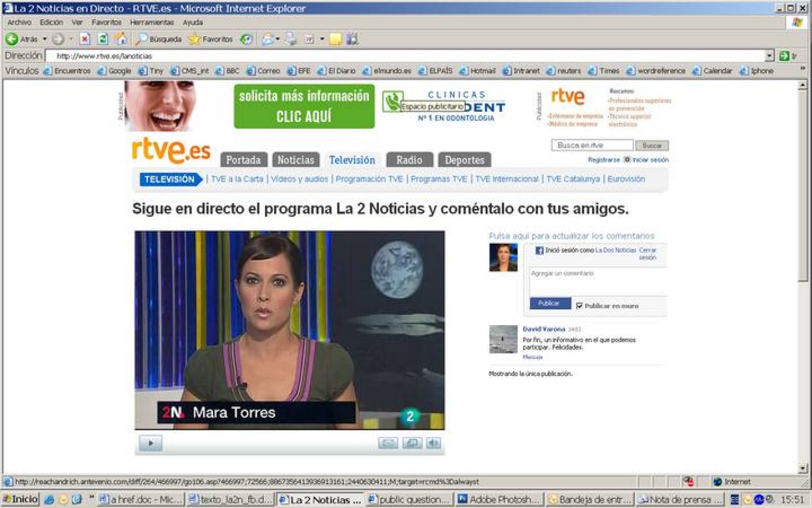This screenshot has height=508, width=812.
Task: Go to homepage with the Inicio icon
Action: click(x=120, y=39)
